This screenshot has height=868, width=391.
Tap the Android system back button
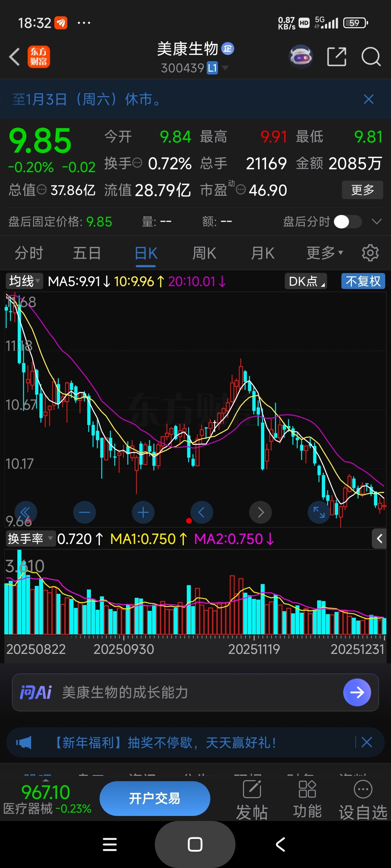281,844
